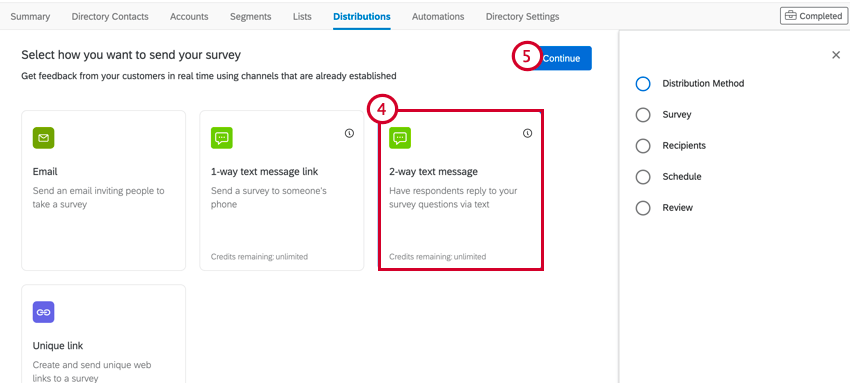The height and width of the screenshot is (383, 850).
Task: Close the side panel with X icon
Action: point(836,55)
